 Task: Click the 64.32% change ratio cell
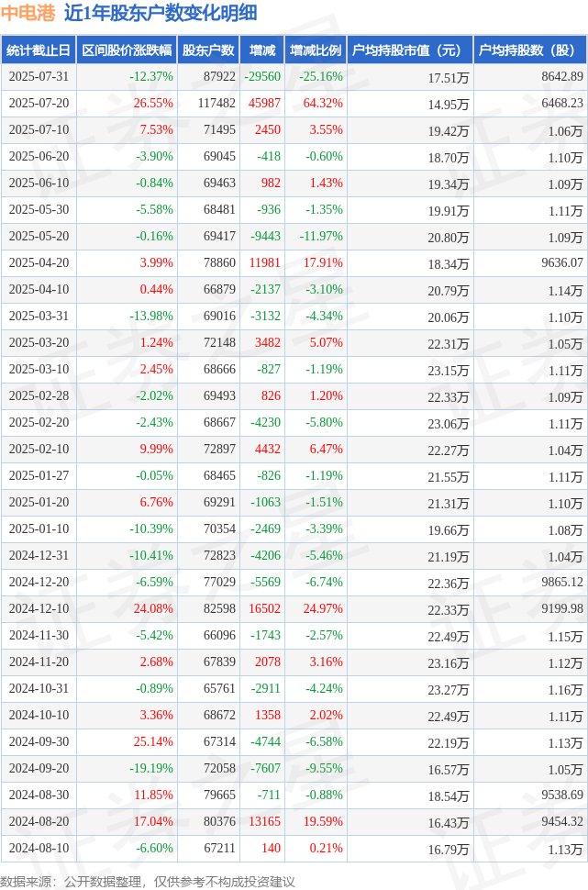coord(323,104)
